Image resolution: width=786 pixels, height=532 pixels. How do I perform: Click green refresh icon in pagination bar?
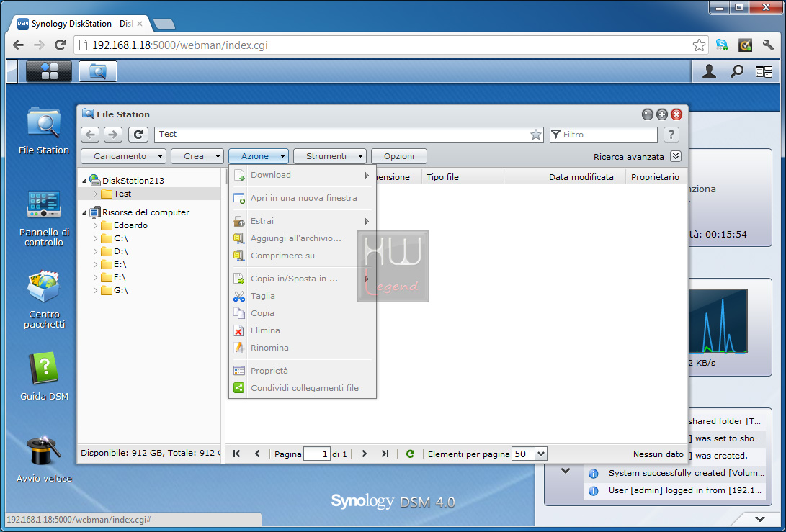410,454
